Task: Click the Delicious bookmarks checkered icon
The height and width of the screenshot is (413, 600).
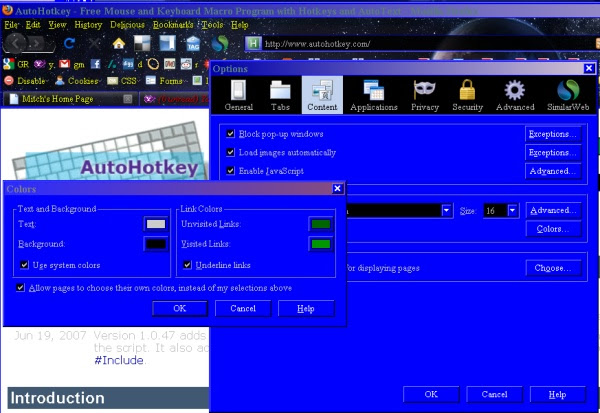Action: (x=142, y=43)
